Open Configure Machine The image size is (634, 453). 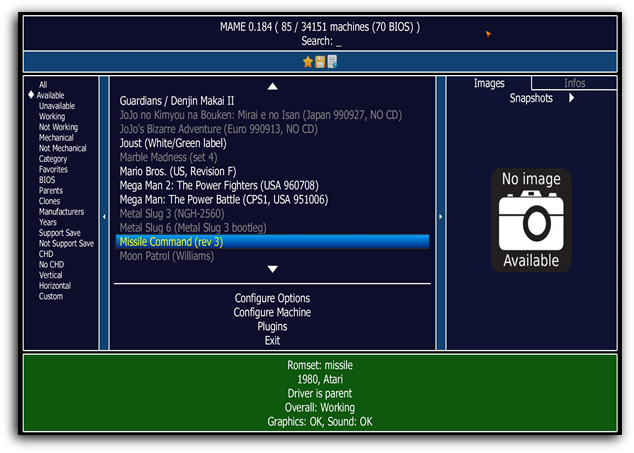coord(272,312)
